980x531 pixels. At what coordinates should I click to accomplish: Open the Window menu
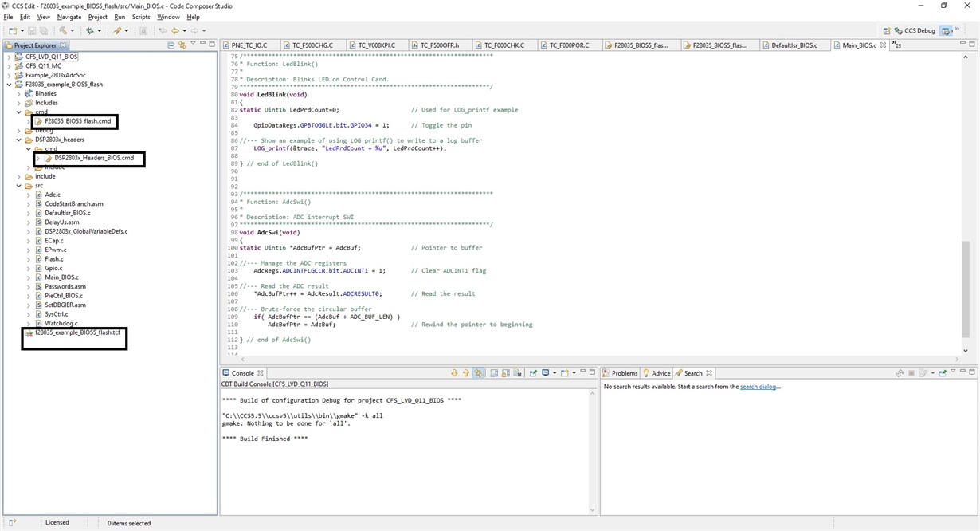[168, 17]
